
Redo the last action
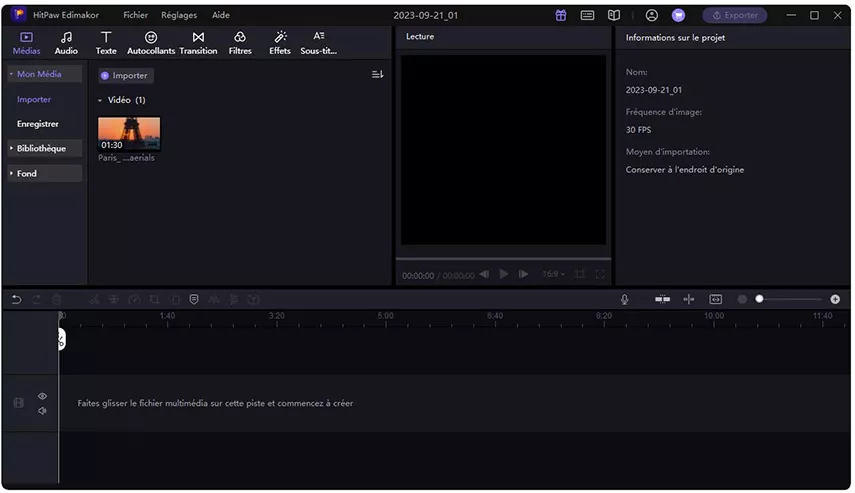37,299
